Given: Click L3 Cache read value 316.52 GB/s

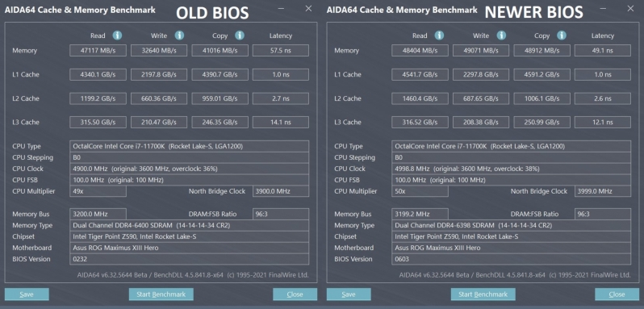Looking at the screenshot, I should pyautogui.click(x=420, y=123).
